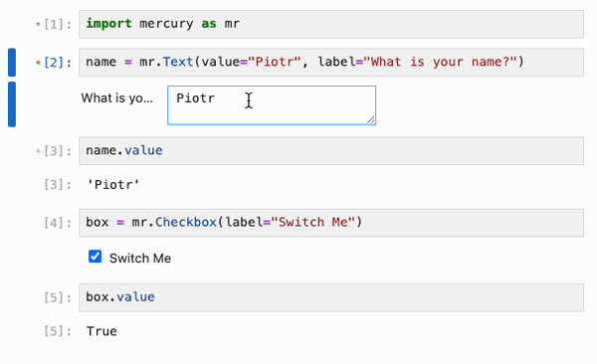
Task: Click into the mr.Text code cell
Action: [x=331, y=63]
